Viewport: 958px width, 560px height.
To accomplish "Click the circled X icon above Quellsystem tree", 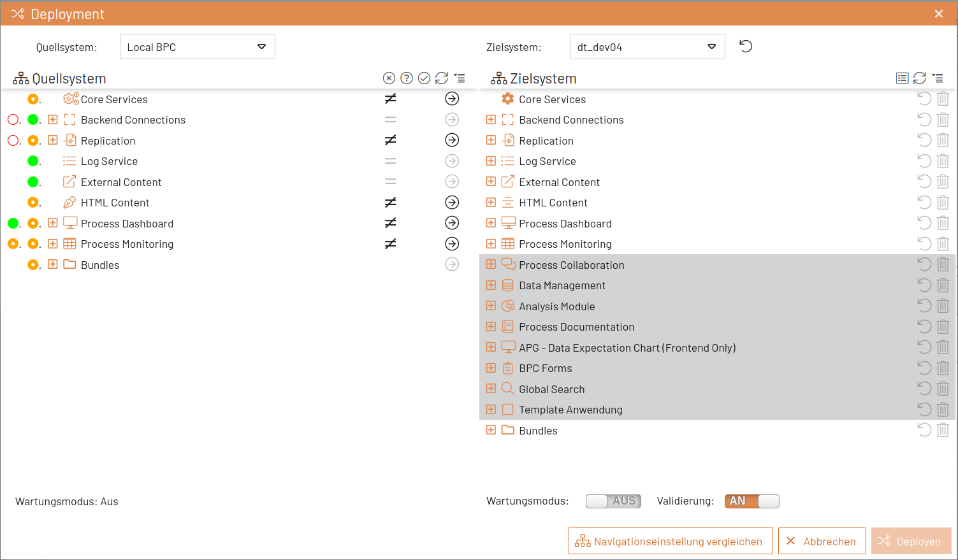I will pyautogui.click(x=389, y=78).
